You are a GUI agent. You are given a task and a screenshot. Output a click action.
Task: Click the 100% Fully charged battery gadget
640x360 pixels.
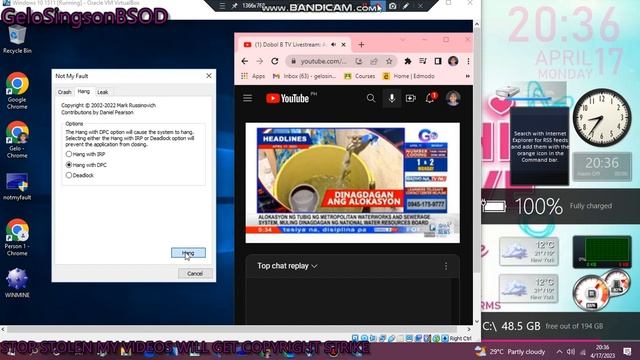click(x=560, y=206)
